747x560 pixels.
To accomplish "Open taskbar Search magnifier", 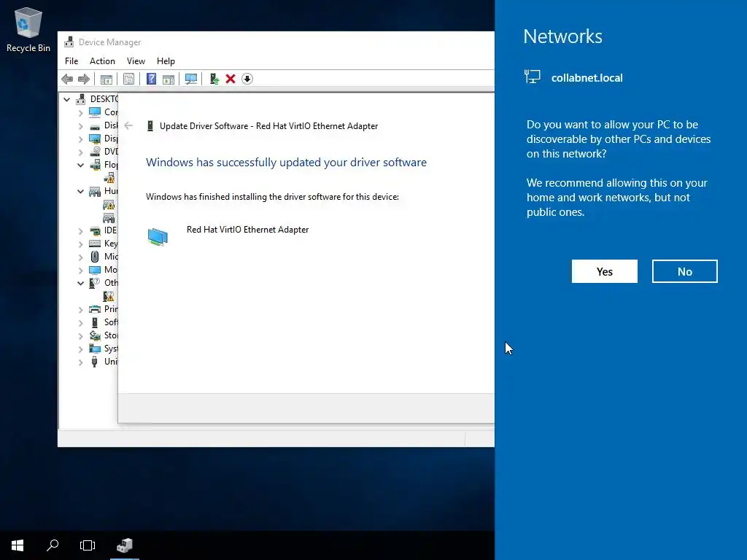I will coord(53,545).
